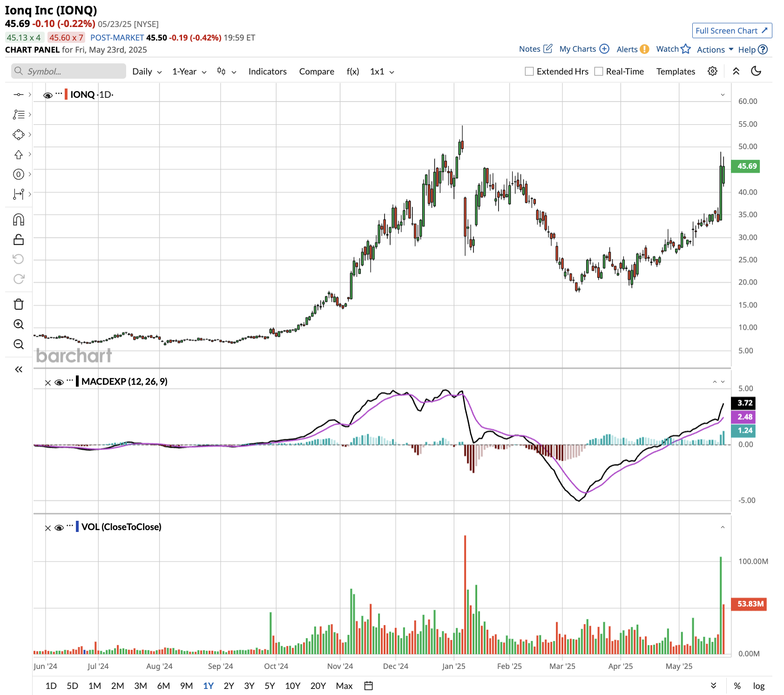Open the date range calendar icon

pos(368,686)
